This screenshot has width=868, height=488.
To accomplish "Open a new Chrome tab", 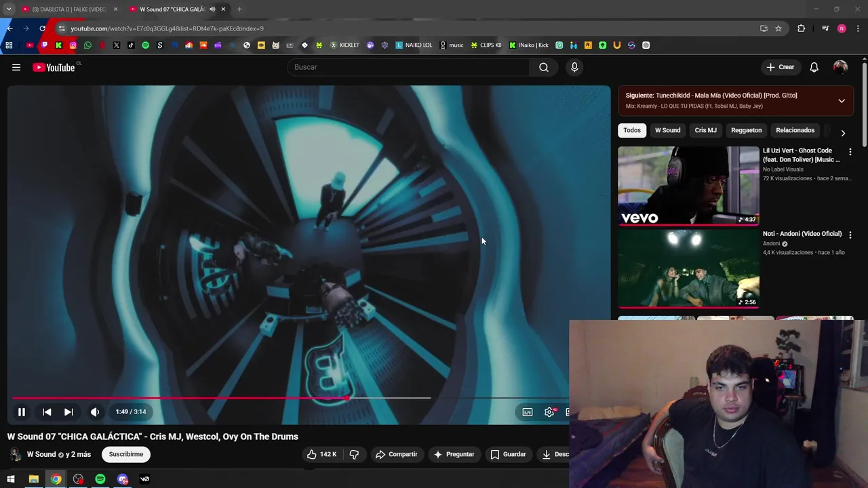I will pos(239,9).
